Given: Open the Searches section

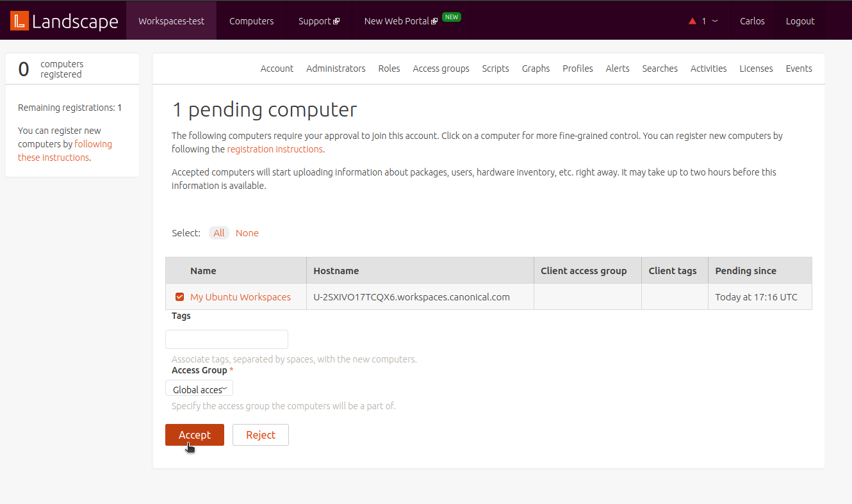Looking at the screenshot, I should (660, 69).
